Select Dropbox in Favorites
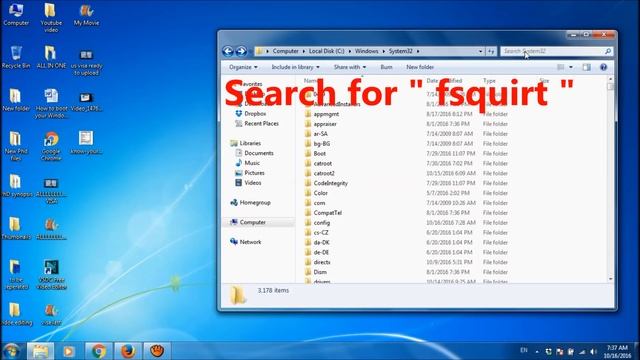This screenshot has height=360, width=640. 255,113
